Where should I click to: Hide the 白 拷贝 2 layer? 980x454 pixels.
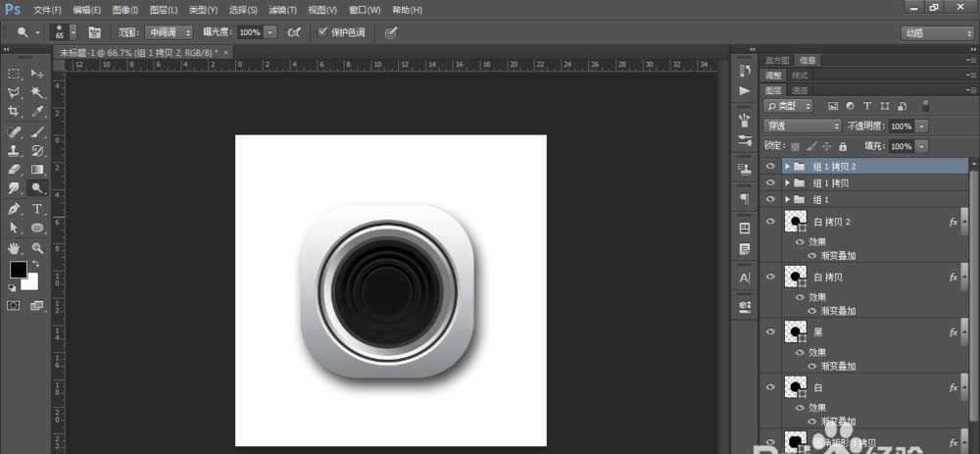tap(770, 223)
